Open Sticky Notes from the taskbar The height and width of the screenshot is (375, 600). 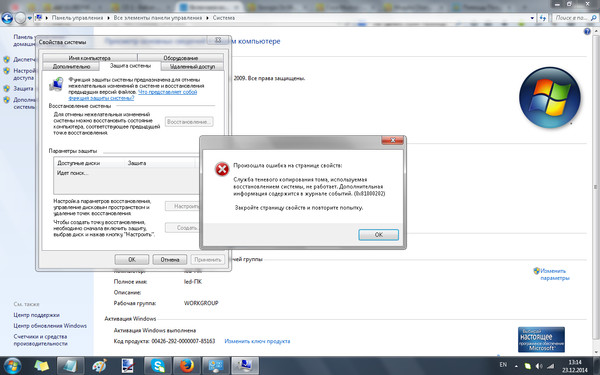coord(41,366)
